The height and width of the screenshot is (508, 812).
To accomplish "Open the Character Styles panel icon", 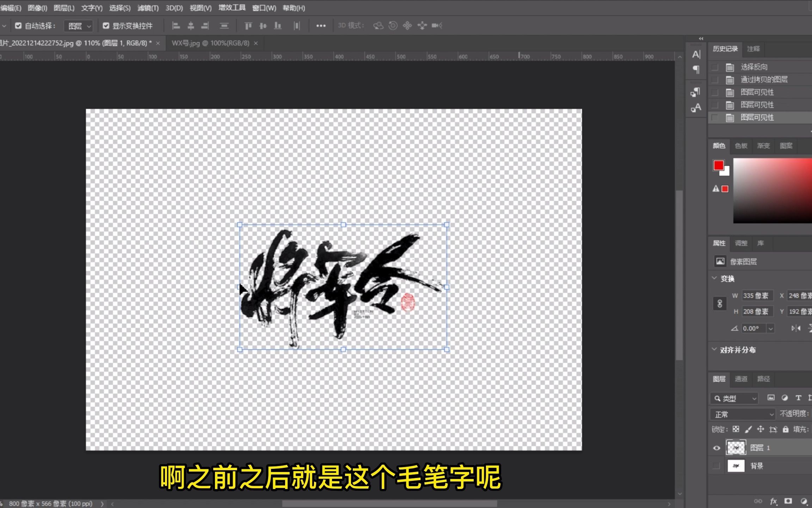I will click(696, 108).
